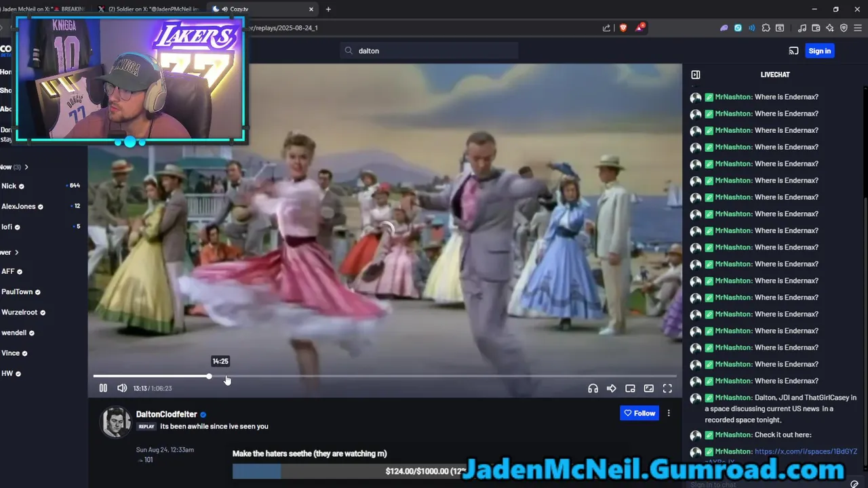Open the Brave Wallet icon
This screenshot has height=488, width=868.
pyautogui.click(x=816, y=28)
